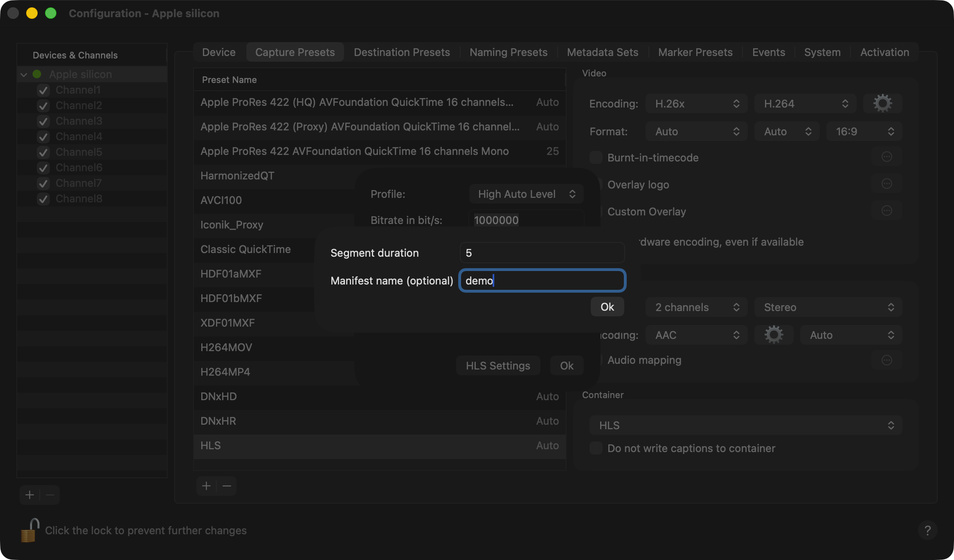The image size is (954, 560).
Task: Open video encoding settings gear
Action: coord(882,103)
